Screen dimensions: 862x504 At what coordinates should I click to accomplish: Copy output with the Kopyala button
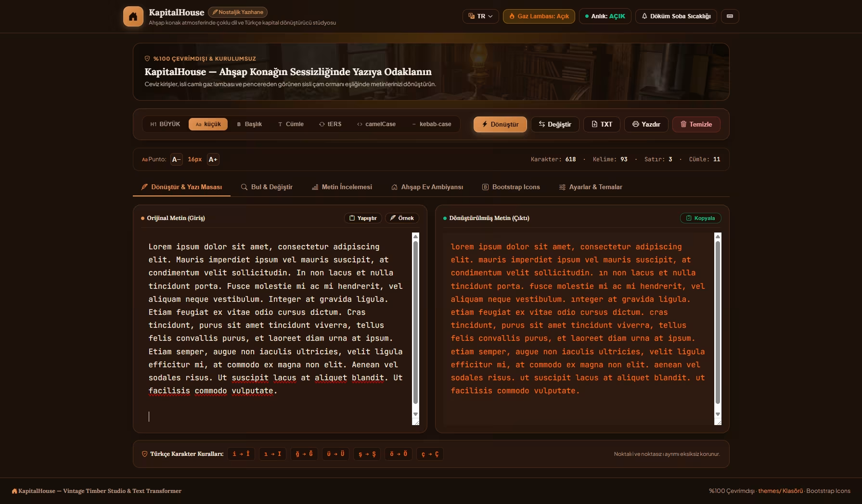(700, 218)
